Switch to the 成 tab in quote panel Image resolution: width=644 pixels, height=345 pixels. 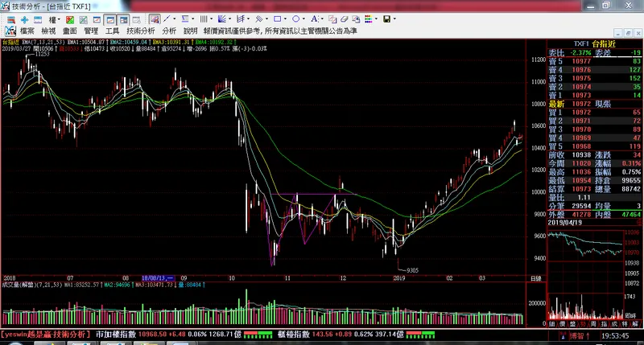click(614, 324)
